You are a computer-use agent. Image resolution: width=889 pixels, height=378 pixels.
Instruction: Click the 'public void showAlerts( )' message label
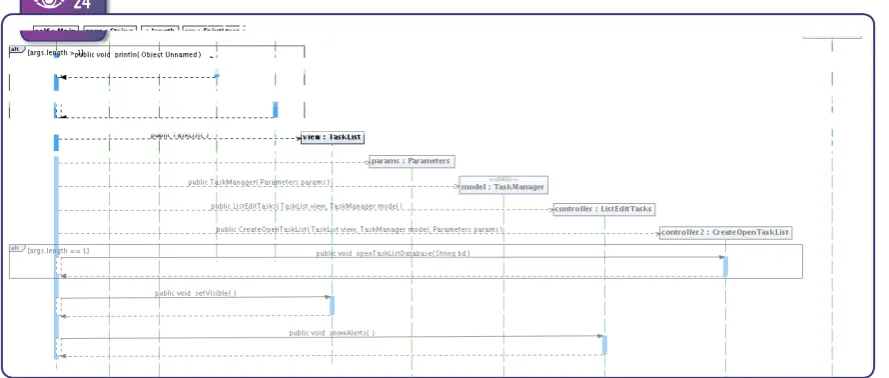332,333
